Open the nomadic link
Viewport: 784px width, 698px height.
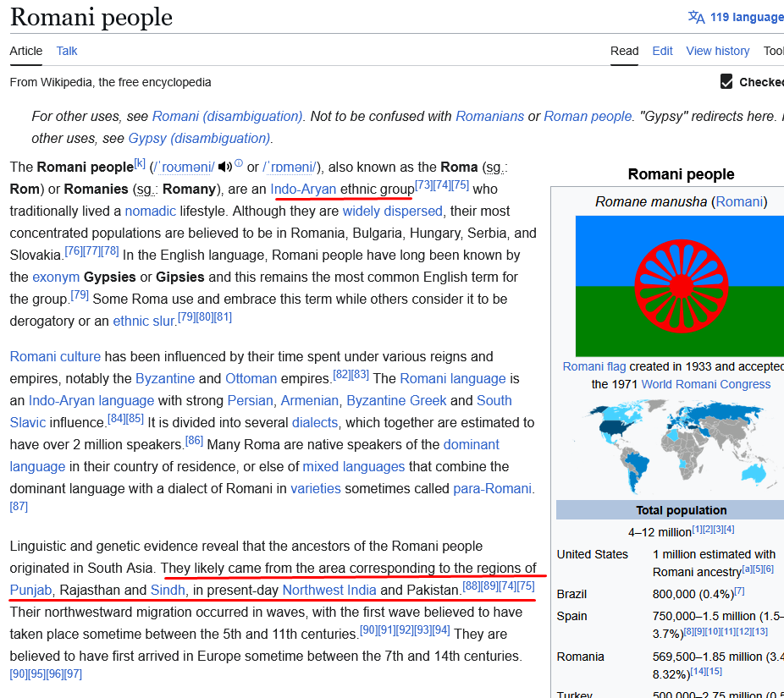[150, 211]
